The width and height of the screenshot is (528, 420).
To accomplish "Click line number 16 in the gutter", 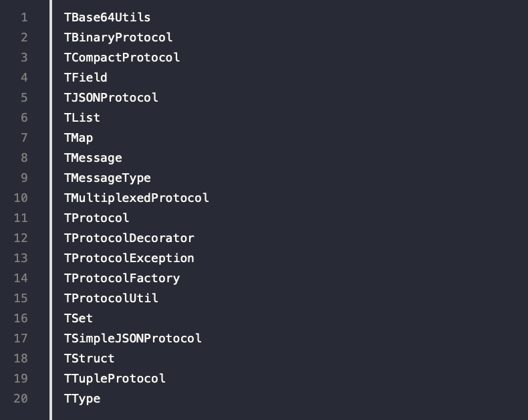I will [x=21, y=318].
